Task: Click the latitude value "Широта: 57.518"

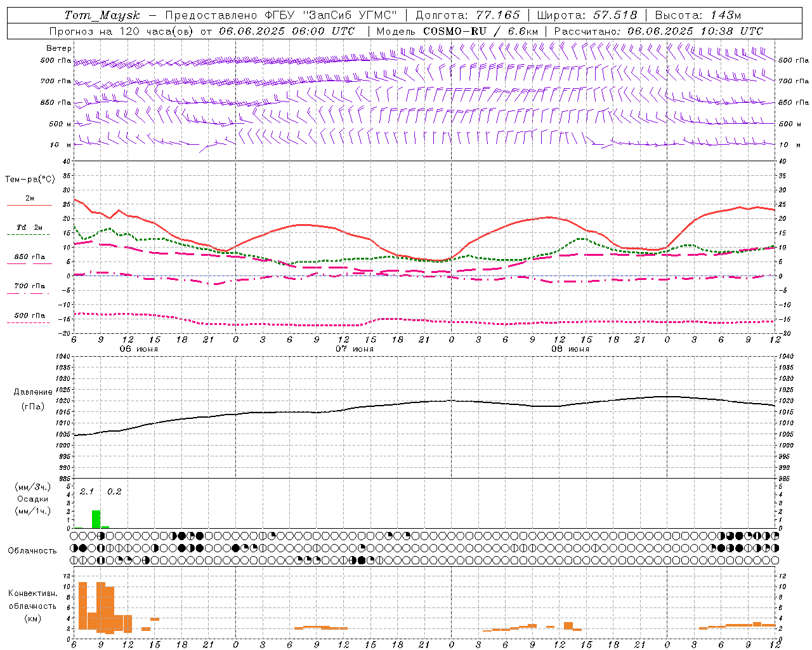Action: 587,15
